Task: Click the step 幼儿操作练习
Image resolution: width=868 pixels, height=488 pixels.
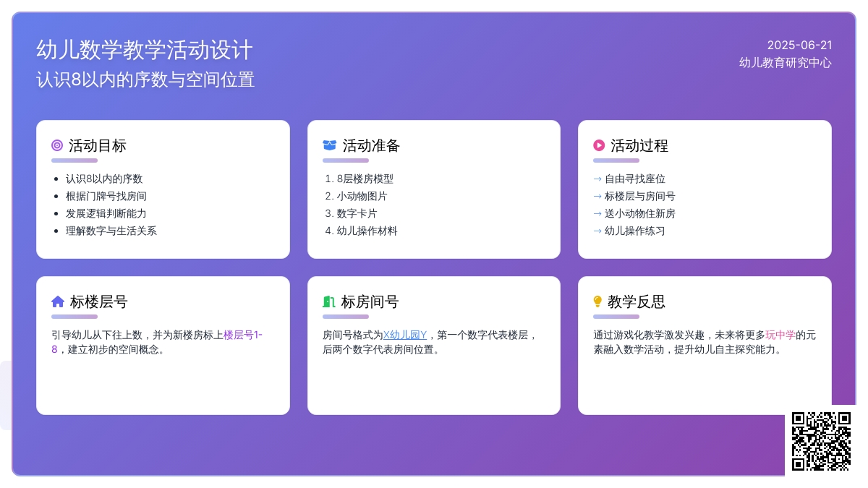Action: (x=635, y=231)
